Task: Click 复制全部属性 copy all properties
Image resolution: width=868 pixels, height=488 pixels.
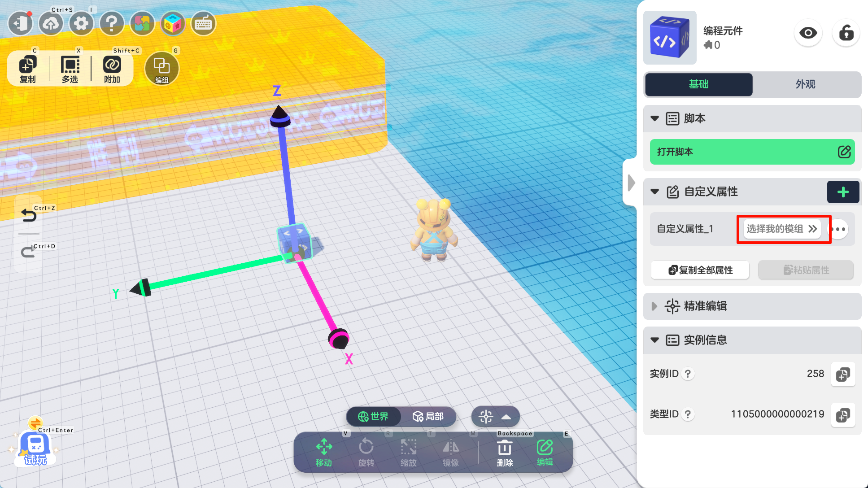Action: [700, 270]
